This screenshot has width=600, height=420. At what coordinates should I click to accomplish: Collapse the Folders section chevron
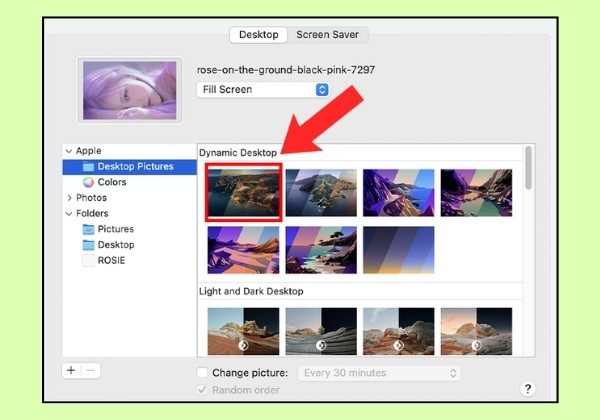pos(69,213)
